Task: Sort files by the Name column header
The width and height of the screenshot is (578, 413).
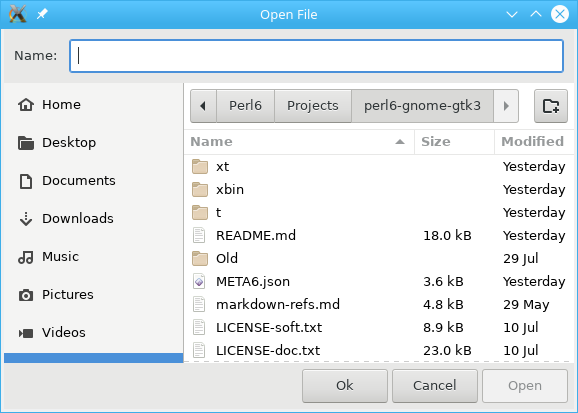Action: (x=299, y=142)
